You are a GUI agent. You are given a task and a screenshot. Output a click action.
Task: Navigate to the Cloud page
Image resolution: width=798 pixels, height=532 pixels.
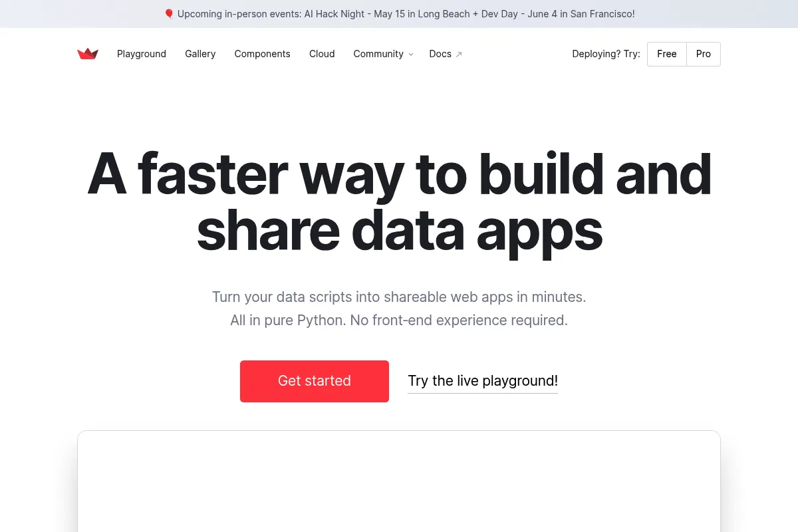pyautogui.click(x=322, y=54)
